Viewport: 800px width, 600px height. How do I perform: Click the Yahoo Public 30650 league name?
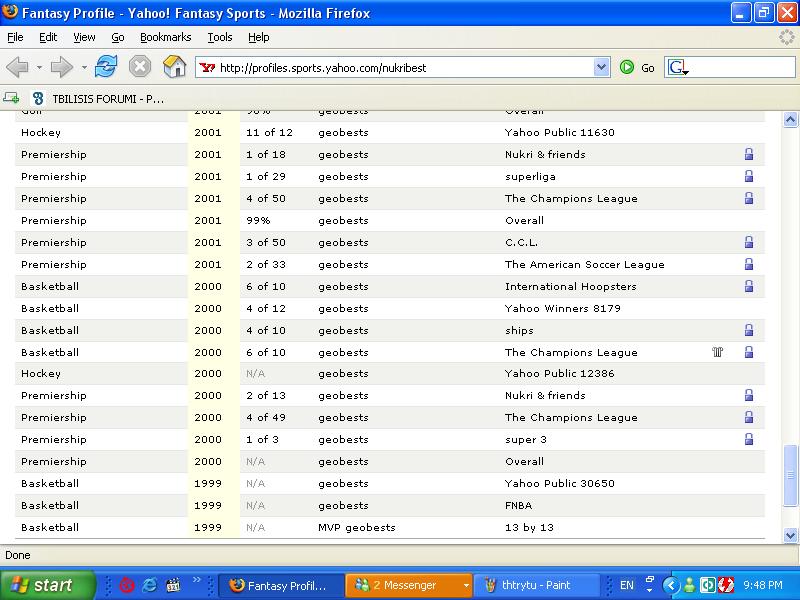pyautogui.click(x=559, y=483)
